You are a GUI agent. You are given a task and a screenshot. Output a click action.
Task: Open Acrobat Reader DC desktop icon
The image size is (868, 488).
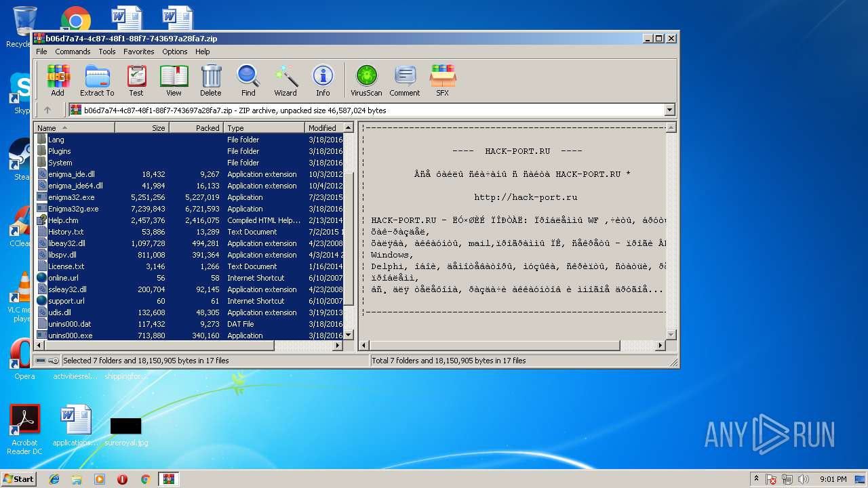pos(25,430)
